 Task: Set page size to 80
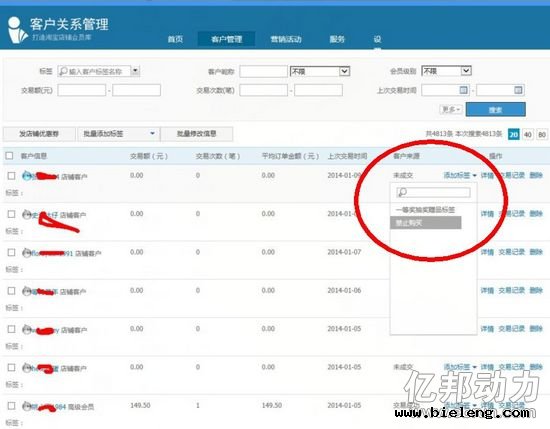click(x=542, y=134)
